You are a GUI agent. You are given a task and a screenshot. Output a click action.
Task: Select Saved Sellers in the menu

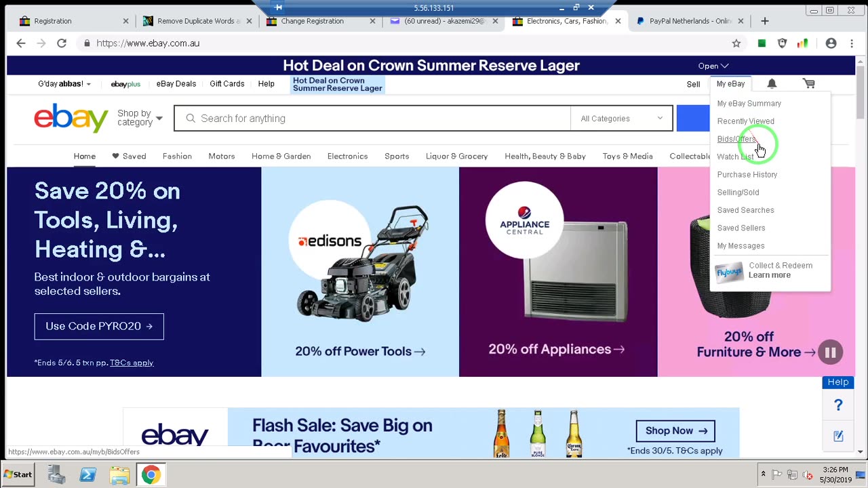click(741, 228)
